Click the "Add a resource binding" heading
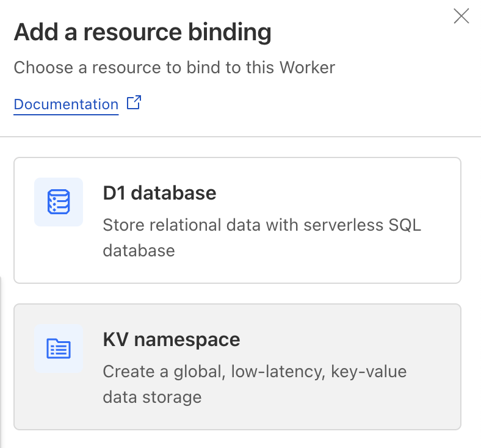The height and width of the screenshot is (448, 481). click(143, 32)
